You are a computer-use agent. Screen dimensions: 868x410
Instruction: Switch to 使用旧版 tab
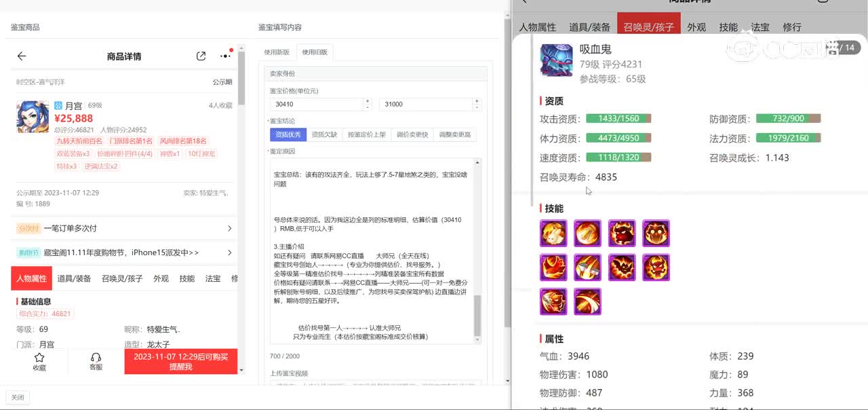tap(314, 52)
